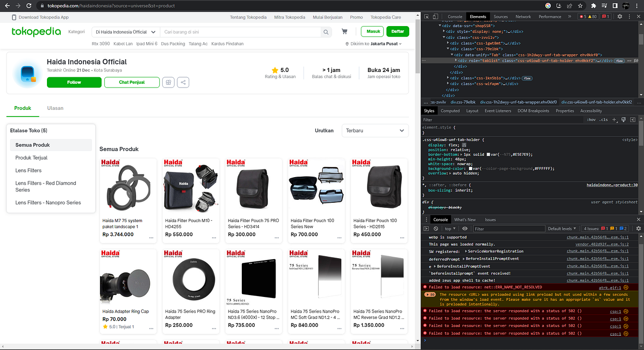Toggle the class editor with .cls
Image resolution: width=644 pixels, height=350 pixels.
point(603,119)
